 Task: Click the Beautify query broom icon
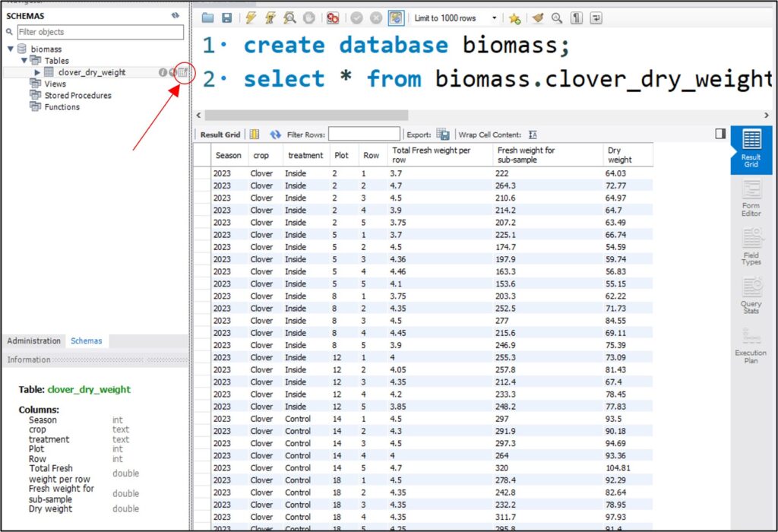point(538,18)
